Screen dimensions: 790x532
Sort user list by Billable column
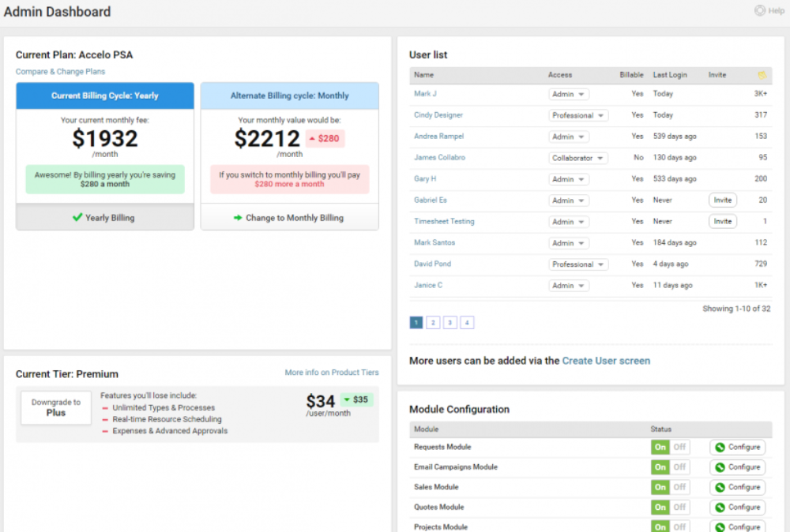coord(631,74)
